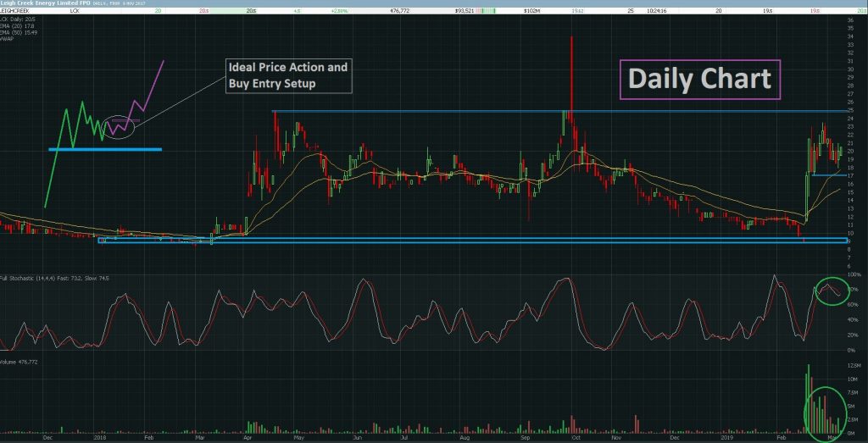This screenshot has height=443, width=868.
Task: Click the Jun label on time axis
Action: 359,436
